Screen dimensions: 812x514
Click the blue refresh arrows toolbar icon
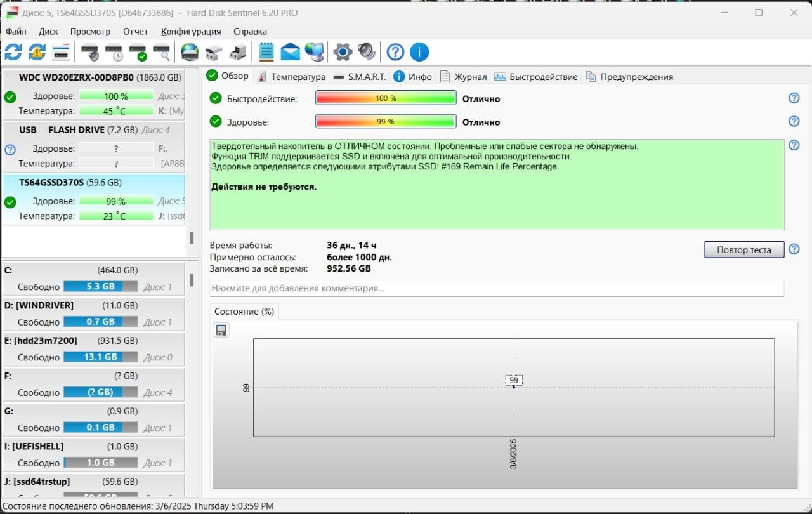[13, 52]
